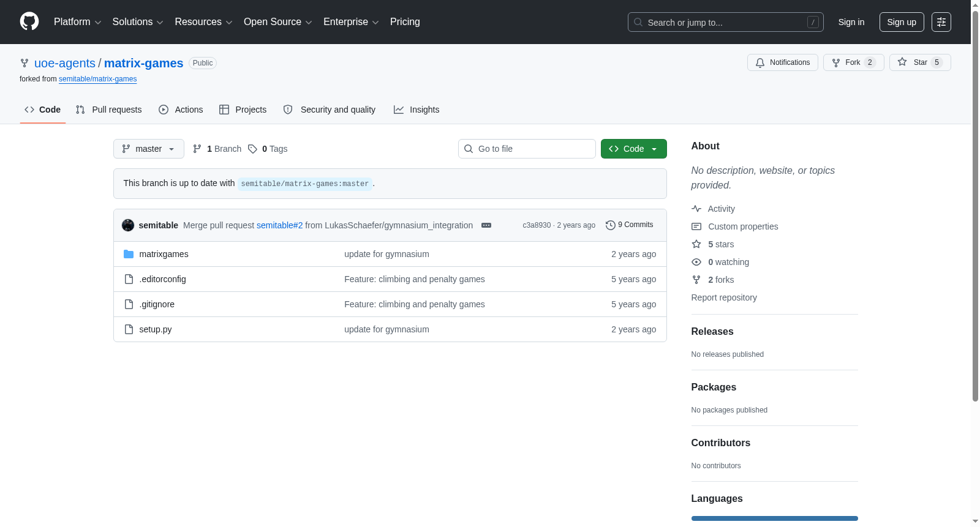
Task: Focus the Go to file input
Action: click(x=527, y=149)
